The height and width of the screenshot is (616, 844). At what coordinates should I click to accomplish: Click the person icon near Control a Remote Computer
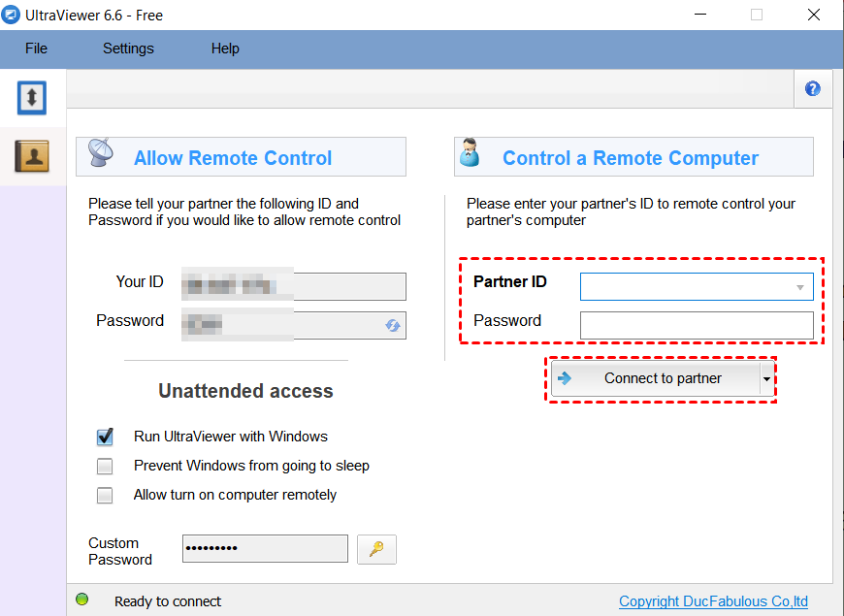pos(470,152)
